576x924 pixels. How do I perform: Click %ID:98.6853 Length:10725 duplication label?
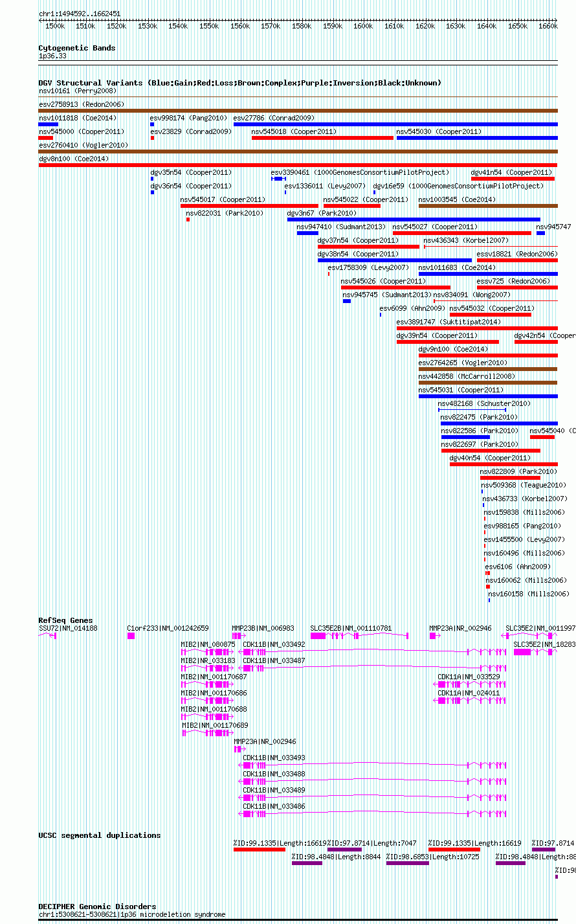click(433, 857)
